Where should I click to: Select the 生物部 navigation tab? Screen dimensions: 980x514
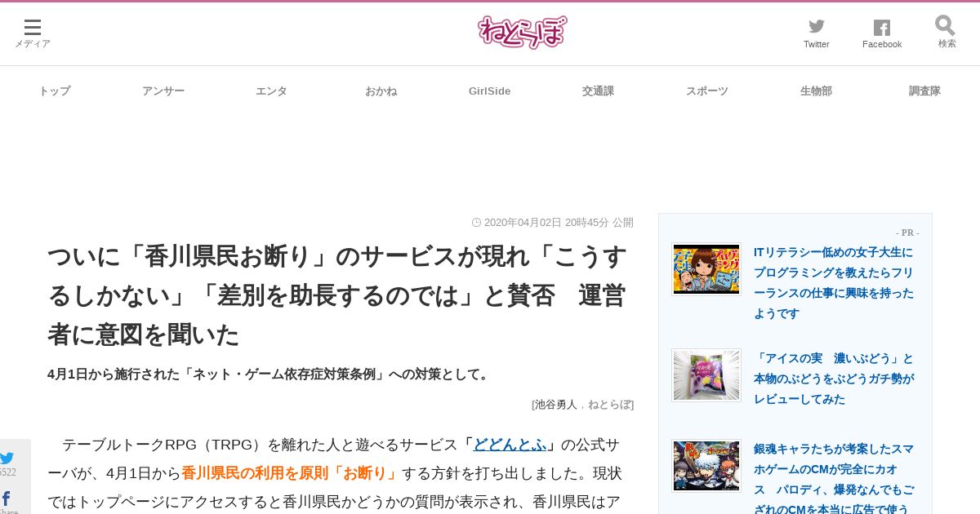[x=816, y=91]
